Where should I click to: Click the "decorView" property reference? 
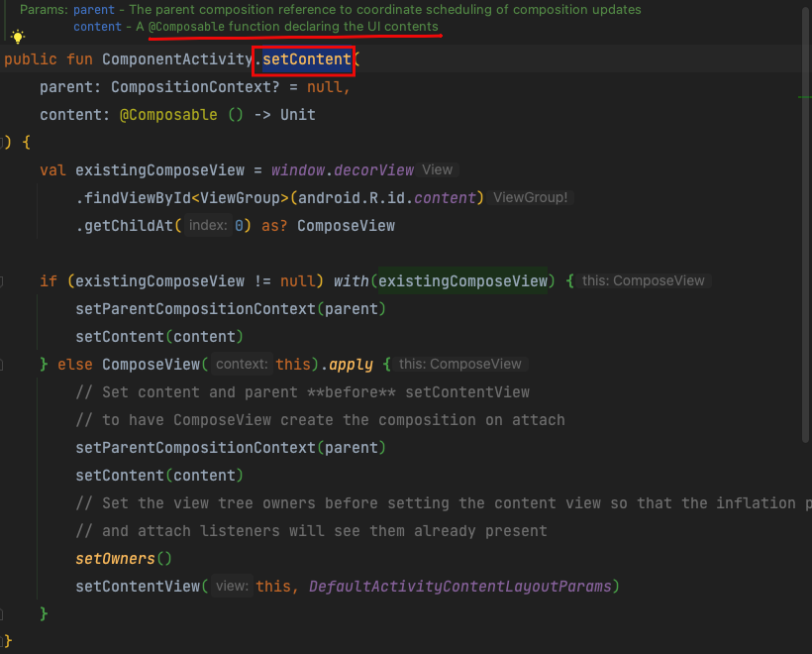[374, 170]
